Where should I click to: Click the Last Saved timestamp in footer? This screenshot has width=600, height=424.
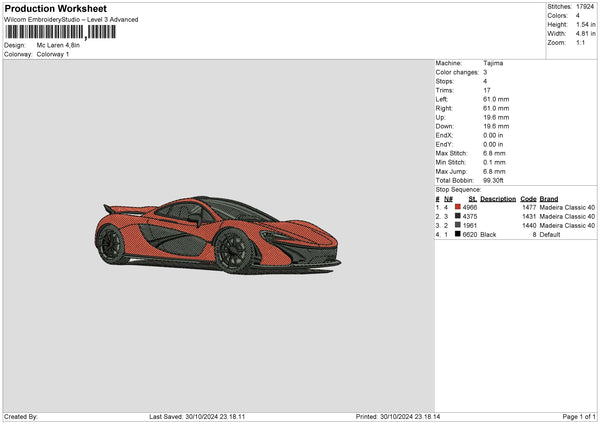tap(197, 416)
